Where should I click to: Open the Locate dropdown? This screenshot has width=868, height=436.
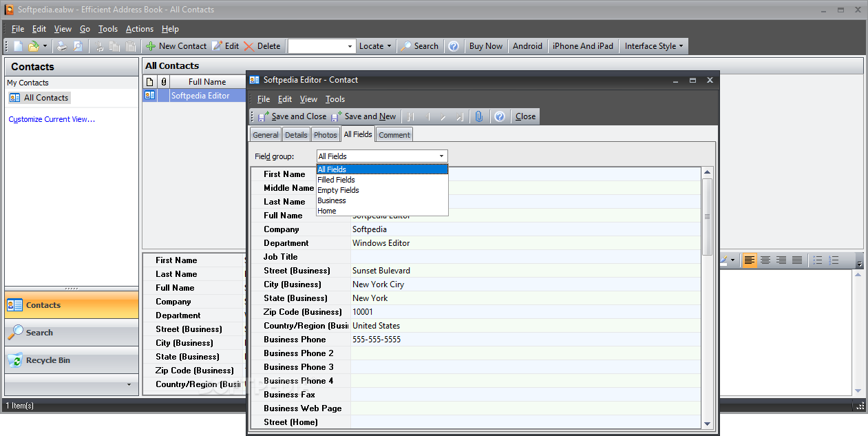coord(374,46)
